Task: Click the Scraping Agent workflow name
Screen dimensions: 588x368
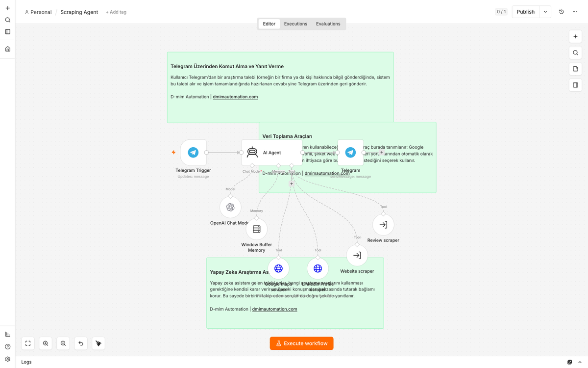Action: click(x=79, y=12)
